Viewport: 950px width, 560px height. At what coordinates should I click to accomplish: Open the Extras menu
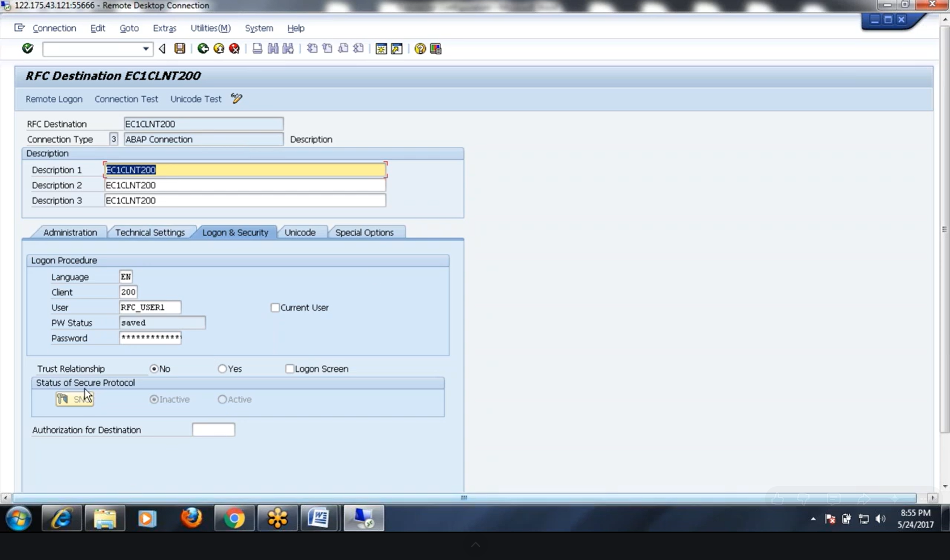click(164, 28)
